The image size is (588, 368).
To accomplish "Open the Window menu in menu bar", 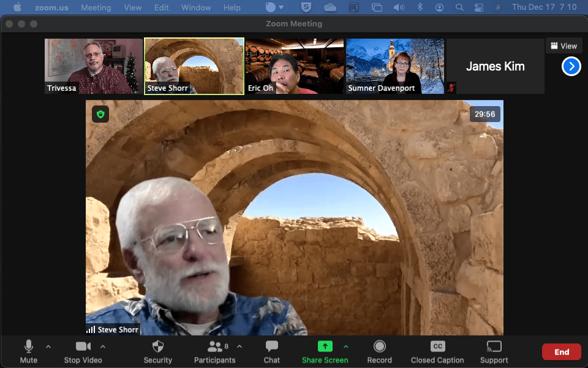I will click(x=197, y=8).
